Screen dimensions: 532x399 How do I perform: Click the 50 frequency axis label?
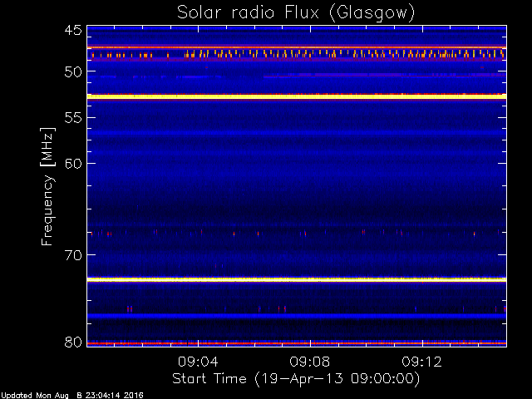[x=73, y=71]
